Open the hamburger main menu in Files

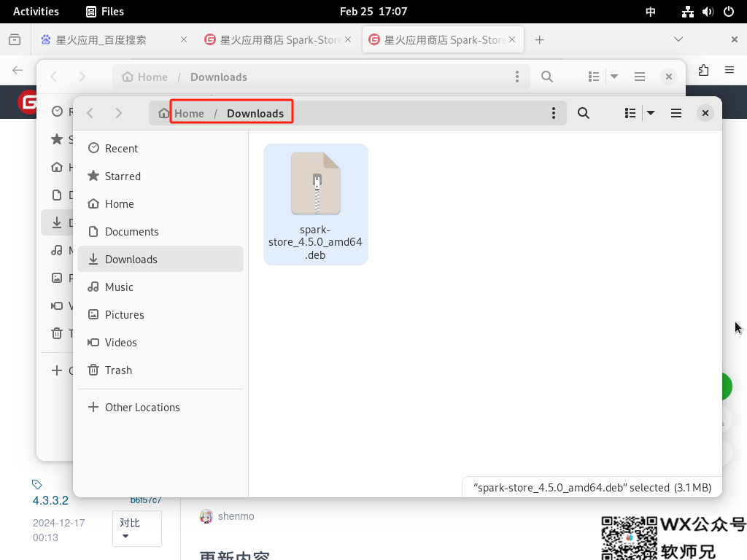point(676,113)
